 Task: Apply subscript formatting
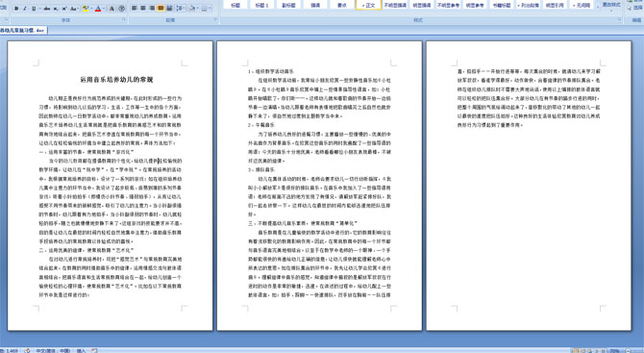(x=56, y=9)
